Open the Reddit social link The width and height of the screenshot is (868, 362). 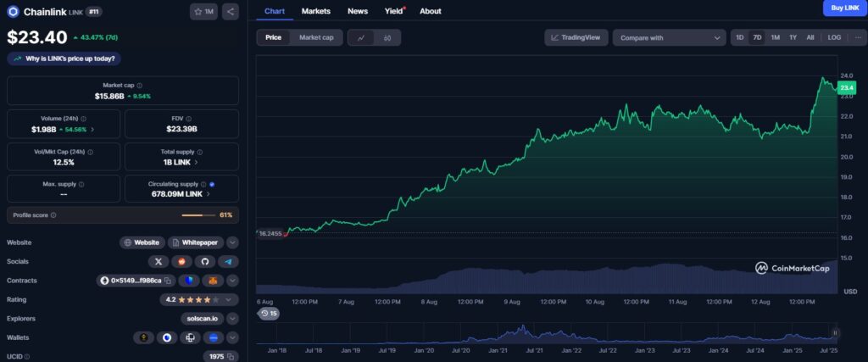182,261
